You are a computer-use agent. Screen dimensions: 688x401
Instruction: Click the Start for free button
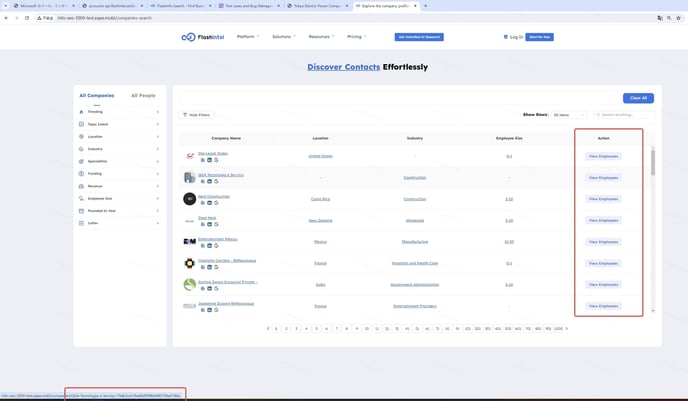coord(539,37)
